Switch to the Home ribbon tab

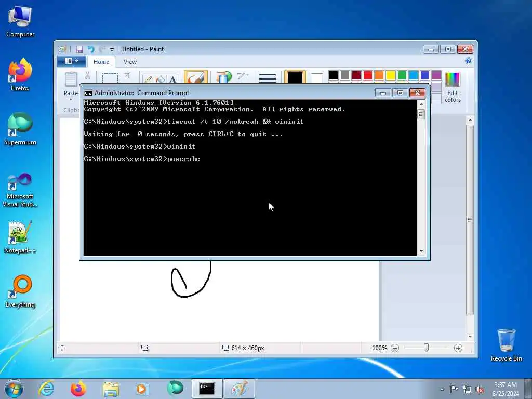coord(101,62)
